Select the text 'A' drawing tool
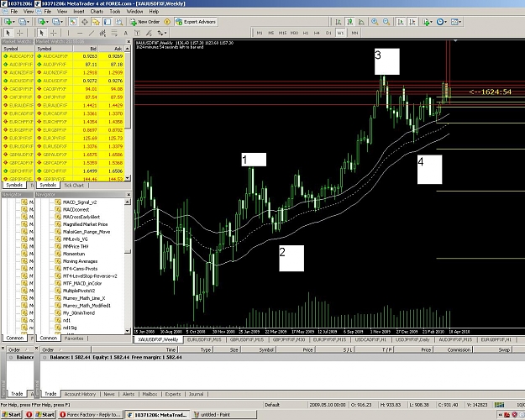This screenshot has width=525, height=420. pyautogui.click(x=125, y=33)
